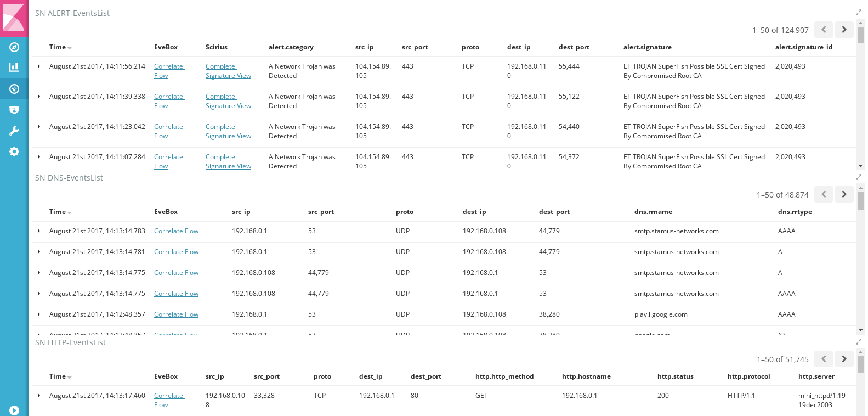The width and height of the screenshot is (868, 416).
Task: Maximize the SN HTTP-EventsList panel
Action: point(859,342)
